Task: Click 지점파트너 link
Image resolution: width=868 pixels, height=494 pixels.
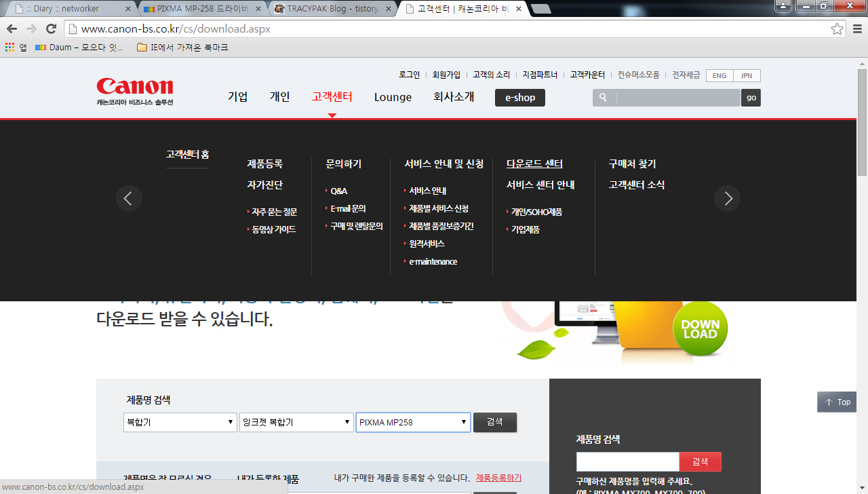Action: [540, 75]
